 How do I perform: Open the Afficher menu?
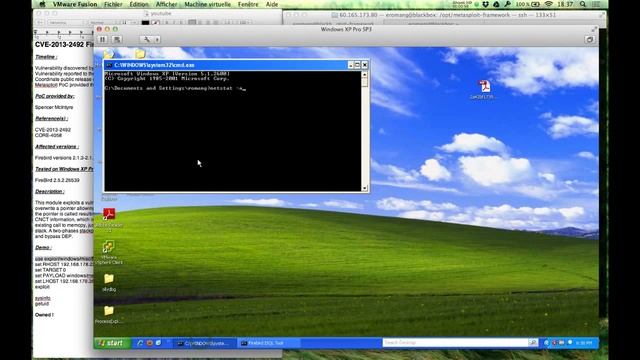tap(167, 4)
